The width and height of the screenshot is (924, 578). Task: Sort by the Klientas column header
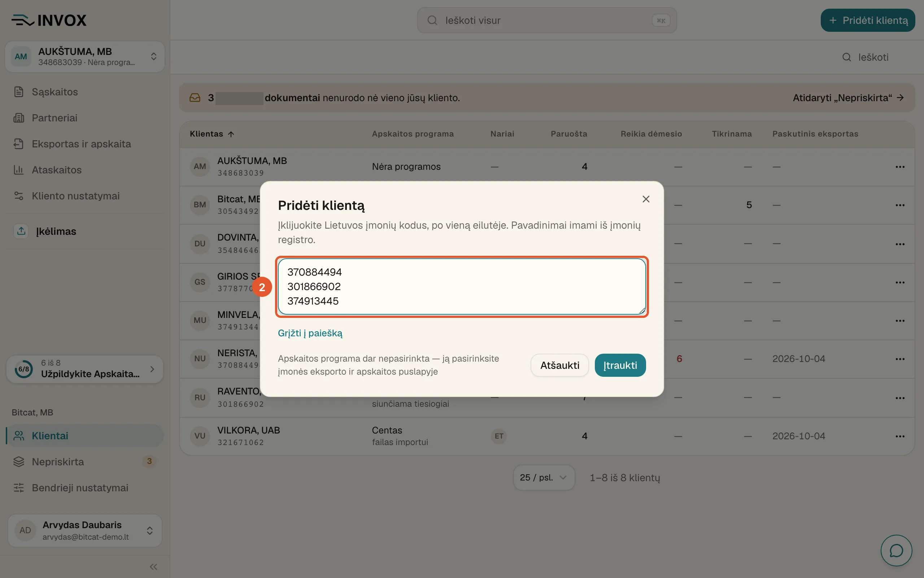point(212,134)
